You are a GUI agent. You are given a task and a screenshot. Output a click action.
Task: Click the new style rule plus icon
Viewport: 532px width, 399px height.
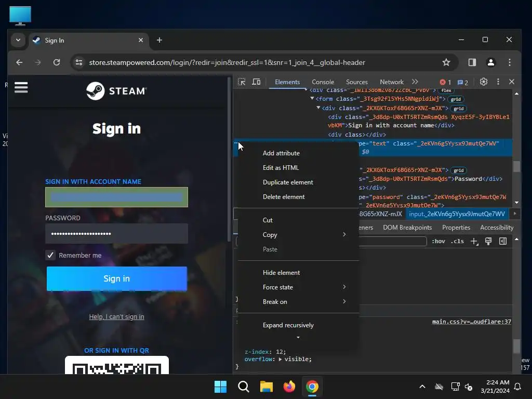point(474,241)
